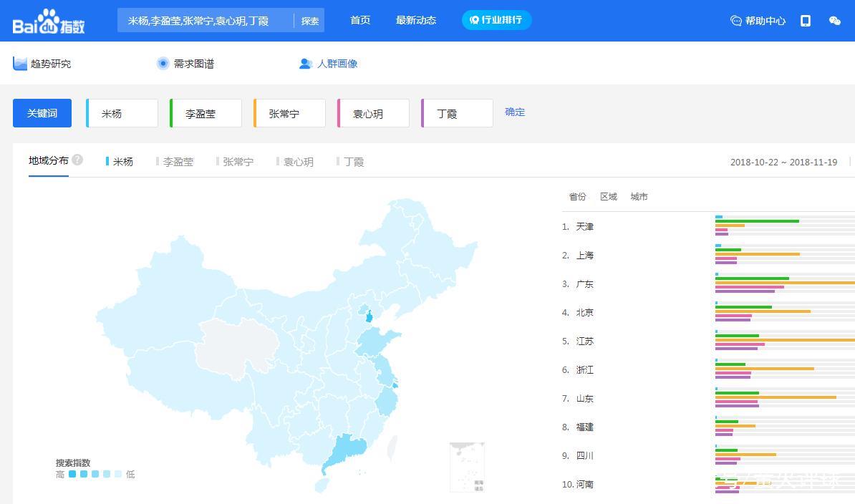Click the 人群画像 people icon
Image resolution: width=855 pixels, height=504 pixels.
(x=306, y=64)
